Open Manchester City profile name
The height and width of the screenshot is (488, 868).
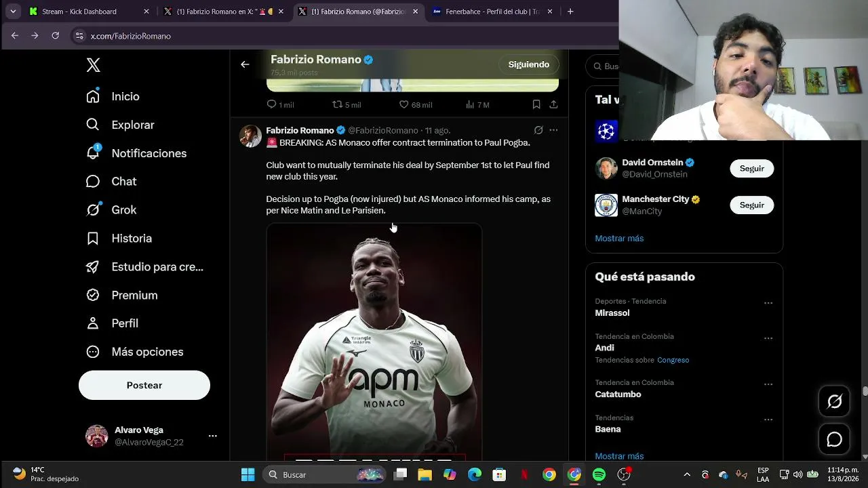(655, 199)
